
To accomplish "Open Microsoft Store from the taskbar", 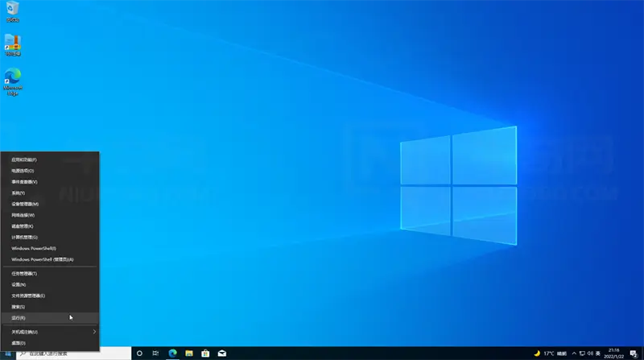I will point(205,354).
